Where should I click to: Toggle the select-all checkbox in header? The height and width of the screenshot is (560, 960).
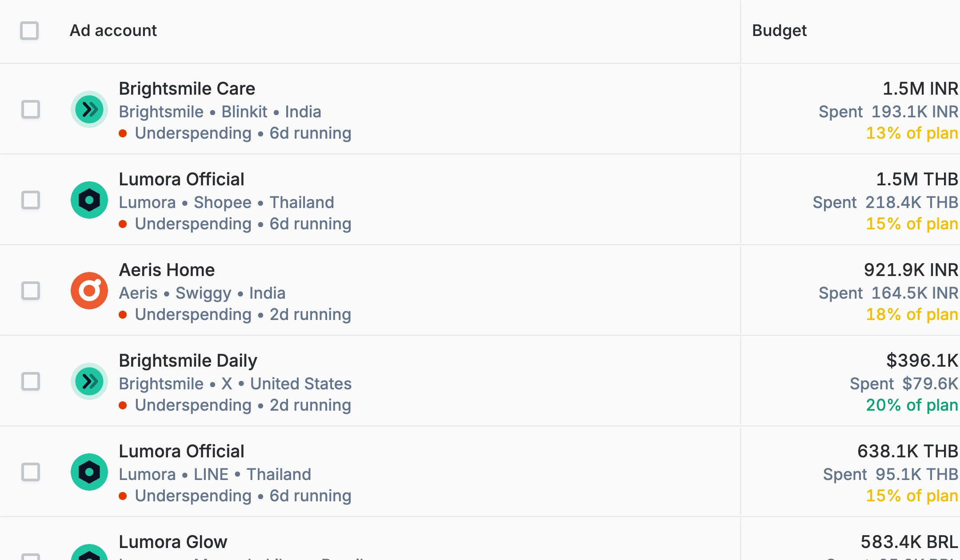pyautogui.click(x=29, y=31)
